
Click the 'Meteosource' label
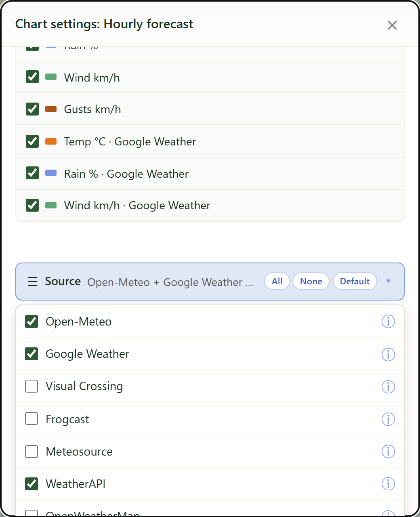coord(79,452)
